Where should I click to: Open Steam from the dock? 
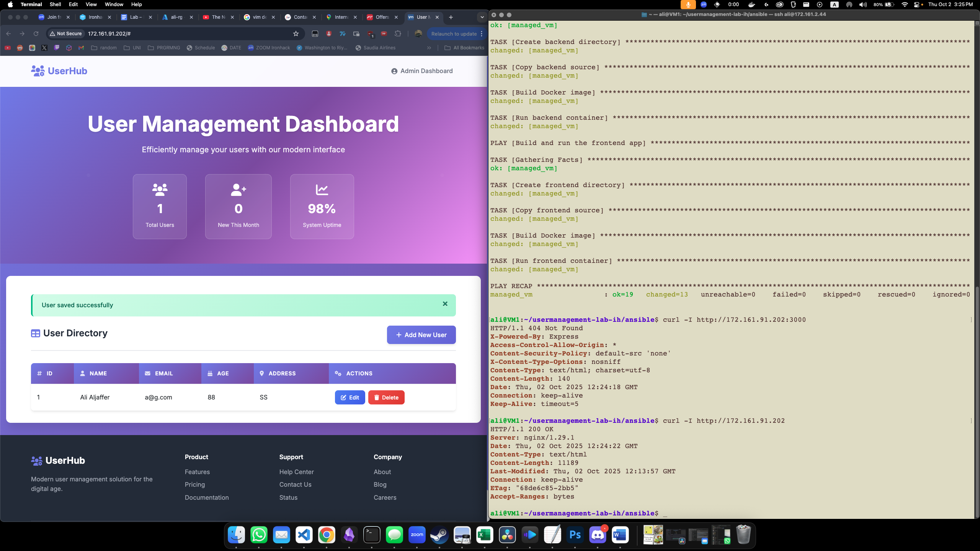pyautogui.click(x=439, y=535)
